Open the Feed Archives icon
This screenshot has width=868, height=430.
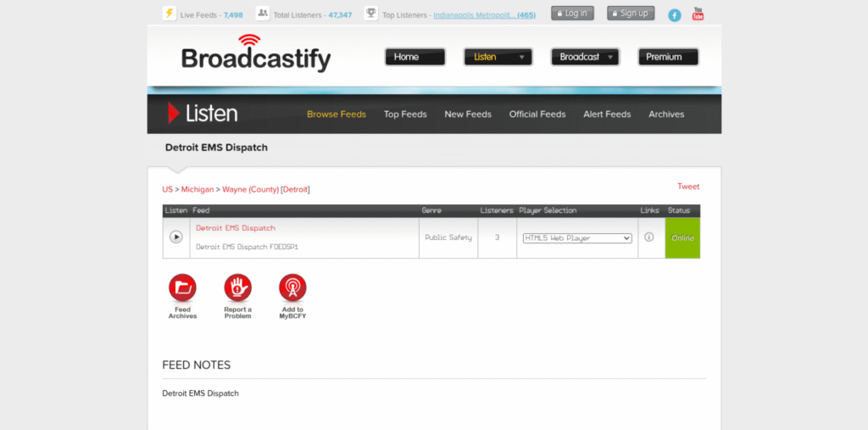point(183,288)
